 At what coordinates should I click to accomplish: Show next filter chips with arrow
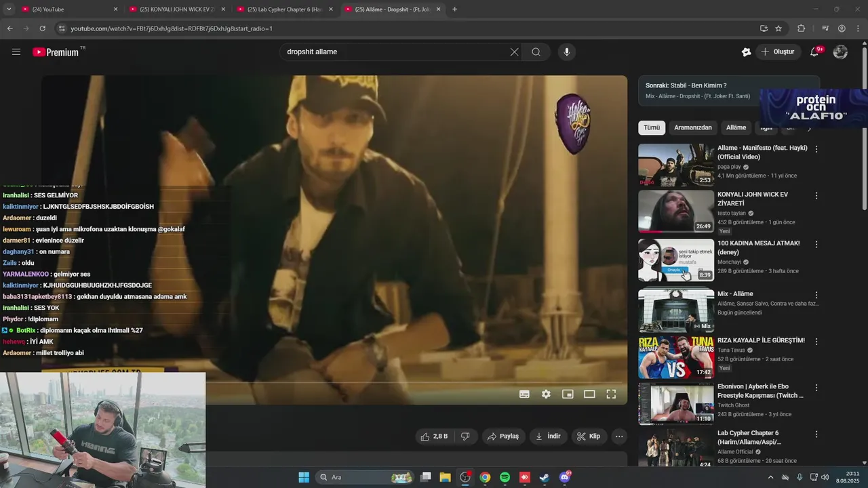(808, 127)
